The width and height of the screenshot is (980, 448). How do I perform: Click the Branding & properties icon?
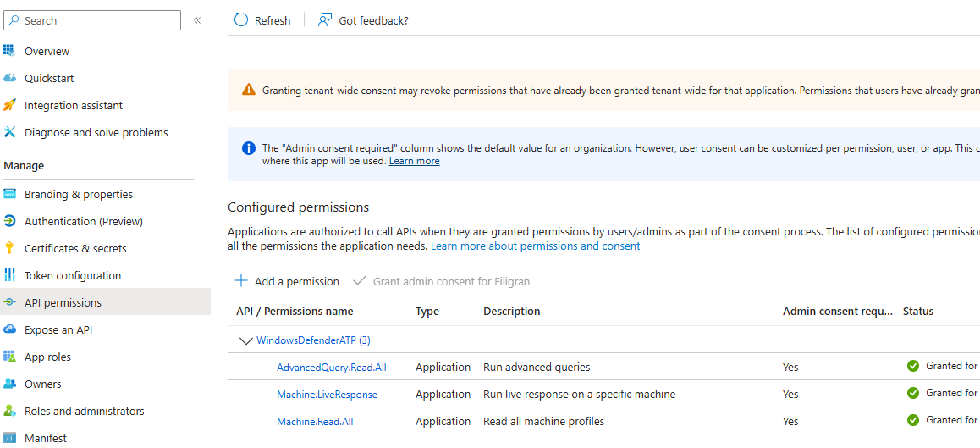click(9, 194)
